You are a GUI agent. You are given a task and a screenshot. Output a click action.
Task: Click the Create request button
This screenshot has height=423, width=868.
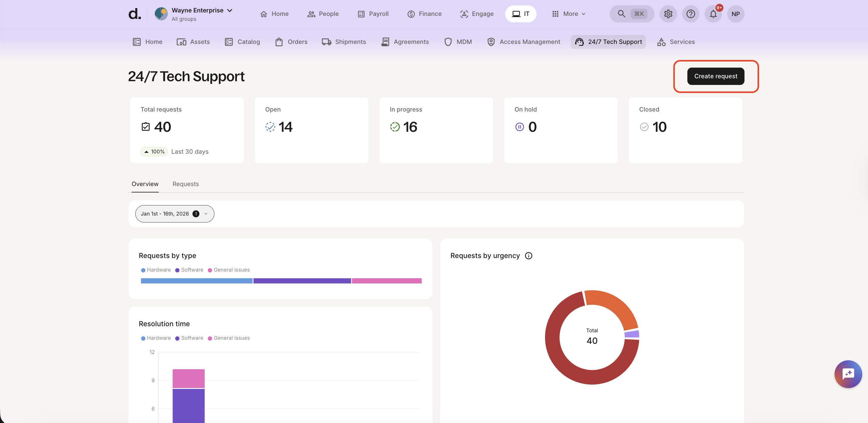click(715, 76)
